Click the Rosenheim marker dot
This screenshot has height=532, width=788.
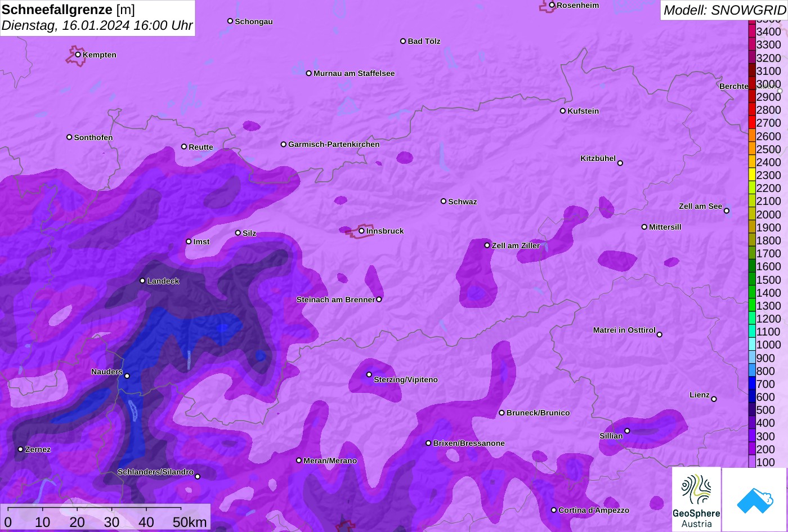coord(552,5)
